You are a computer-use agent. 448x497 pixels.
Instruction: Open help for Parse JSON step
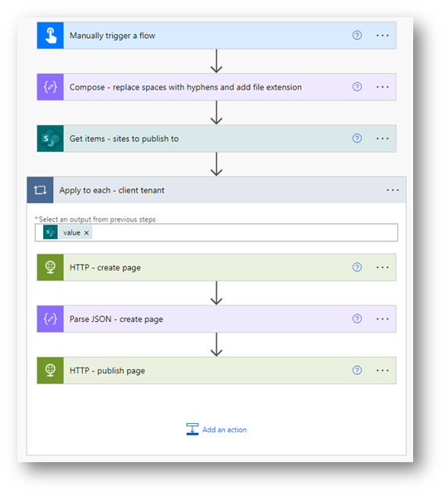(357, 319)
